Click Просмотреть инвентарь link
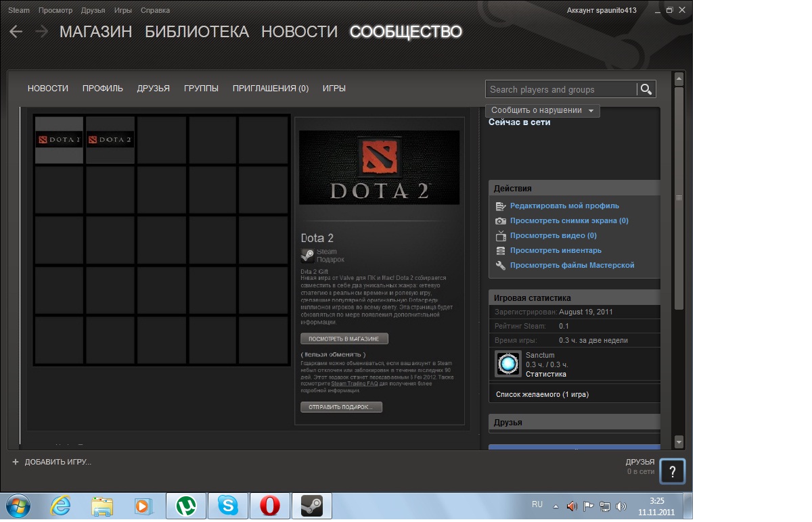Viewport: 812px width, 522px height. click(x=556, y=251)
